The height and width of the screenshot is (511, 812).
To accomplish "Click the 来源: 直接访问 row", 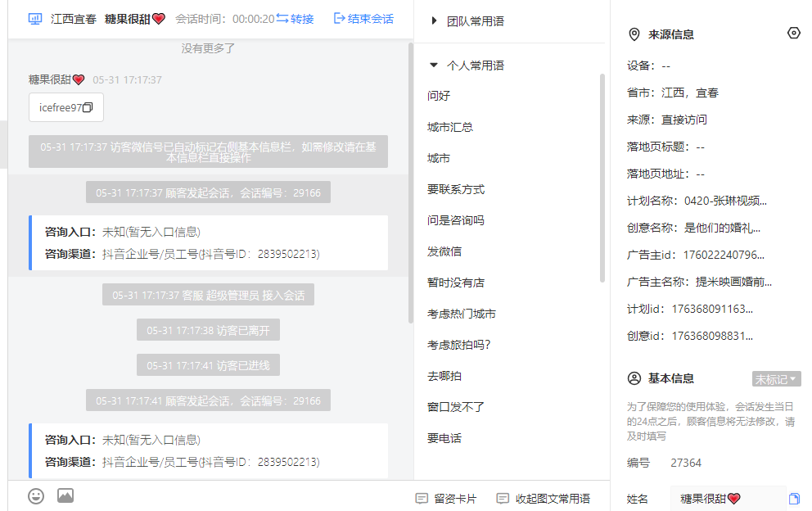I will [667, 120].
